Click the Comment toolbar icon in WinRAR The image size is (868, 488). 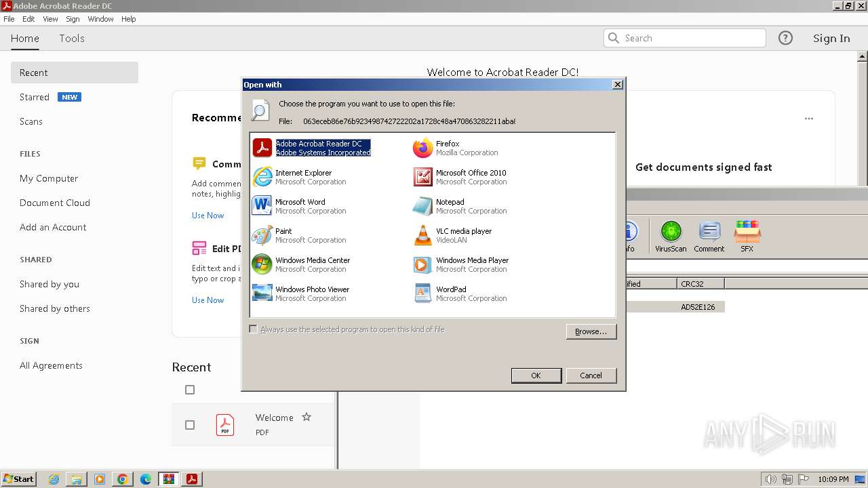709,237
